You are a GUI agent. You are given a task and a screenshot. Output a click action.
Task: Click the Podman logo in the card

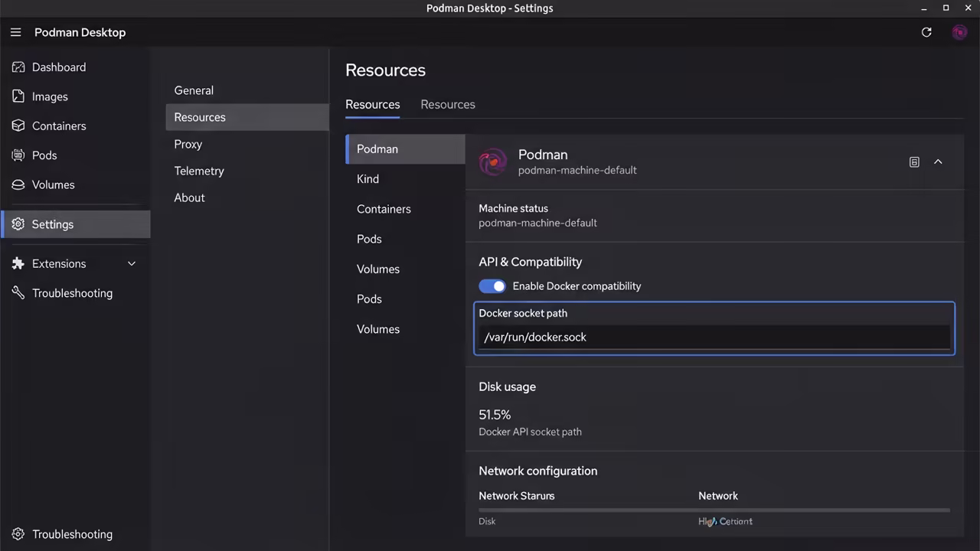(493, 161)
